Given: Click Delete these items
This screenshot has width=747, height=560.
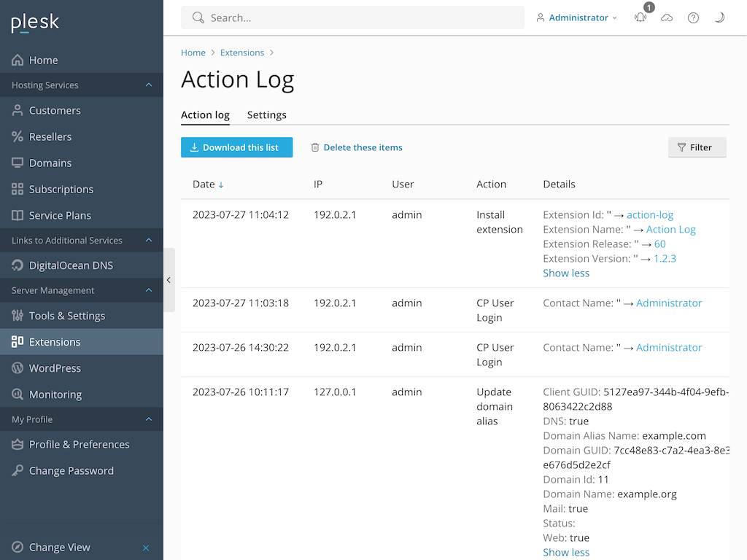Looking at the screenshot, I should 357,147.
